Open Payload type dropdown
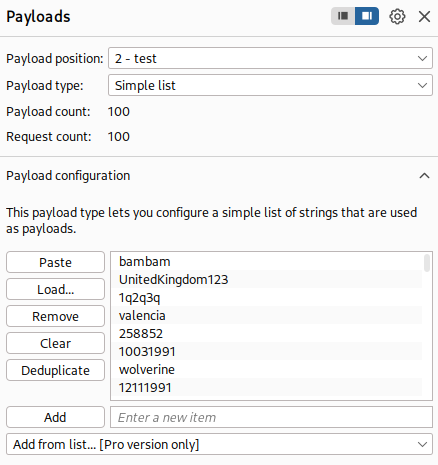Image resolution: width=438 pixels, height=465 pixels. coord(270,85)
